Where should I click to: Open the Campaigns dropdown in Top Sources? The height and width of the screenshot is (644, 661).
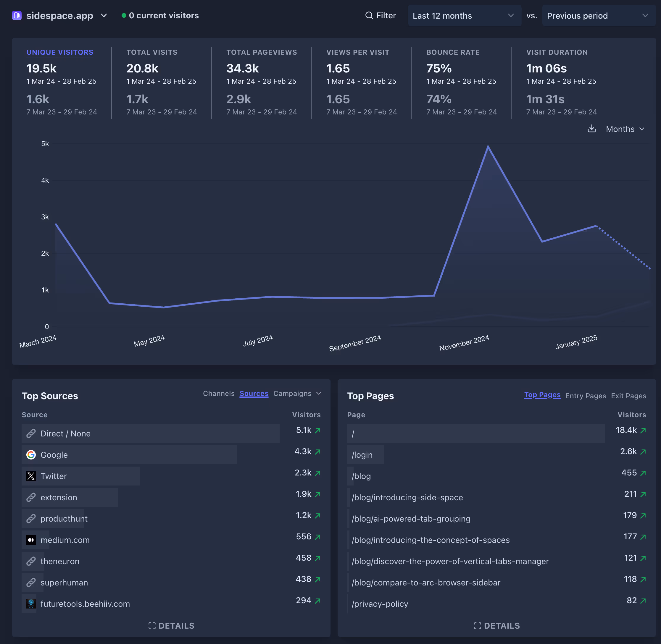click(297, 393)
